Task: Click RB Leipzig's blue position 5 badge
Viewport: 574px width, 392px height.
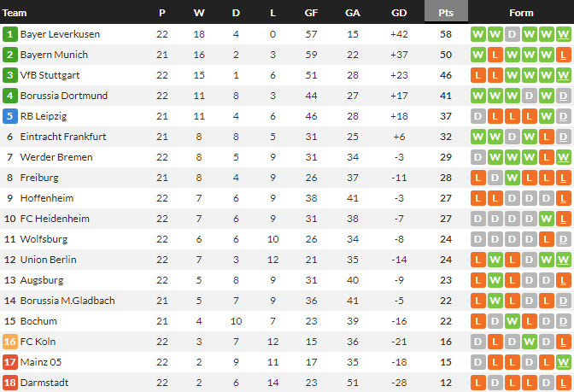Action: (x=10, y=116)
